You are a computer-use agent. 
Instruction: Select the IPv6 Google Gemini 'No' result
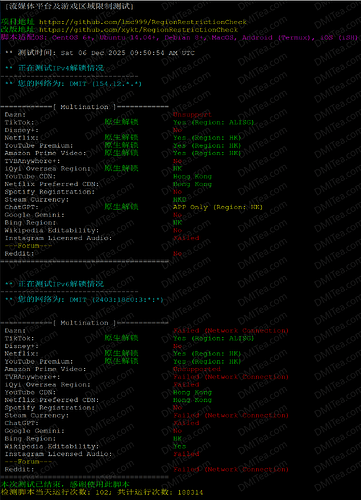[x=177, y=431]
